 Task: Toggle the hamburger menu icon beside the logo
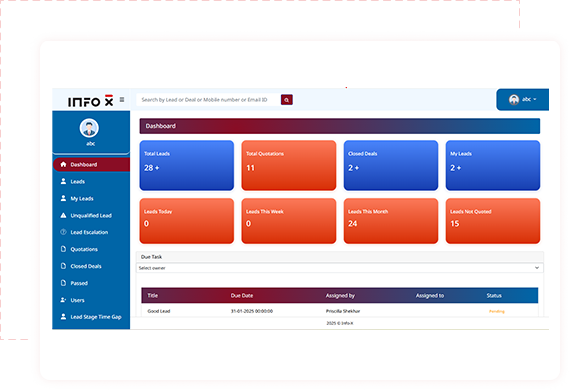pyautogui.click(x=122, y=100)
